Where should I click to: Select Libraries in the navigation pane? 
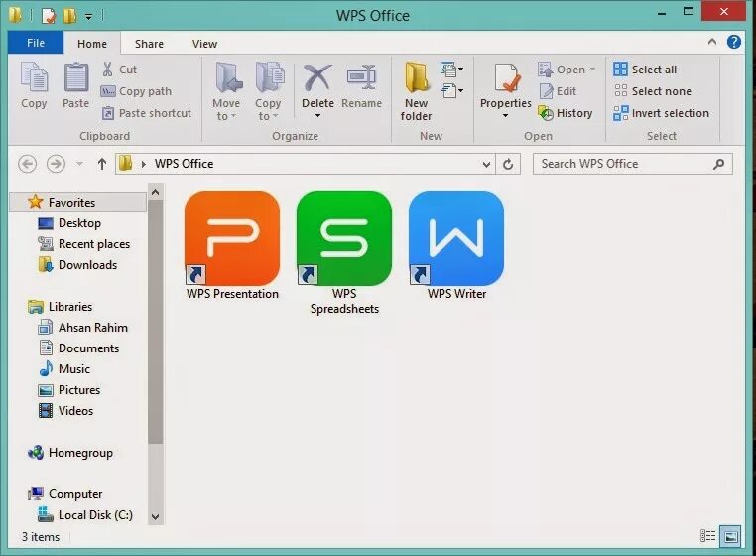61,307
